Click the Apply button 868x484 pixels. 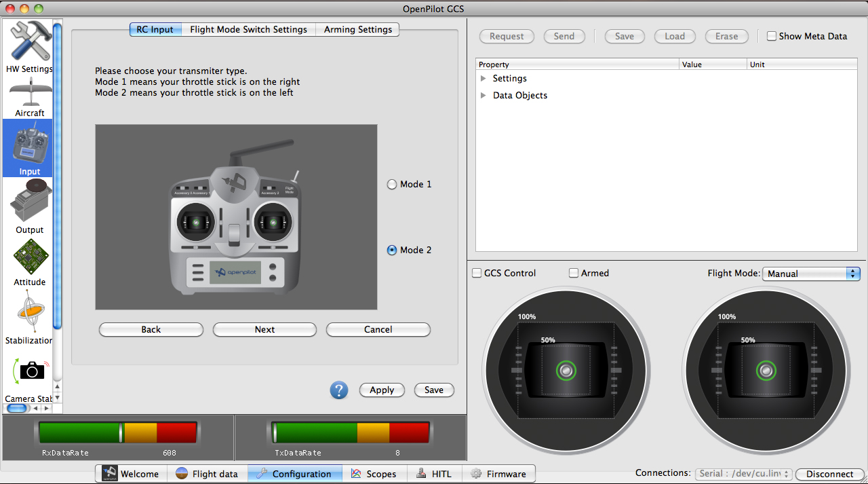[x=382, y=390]
